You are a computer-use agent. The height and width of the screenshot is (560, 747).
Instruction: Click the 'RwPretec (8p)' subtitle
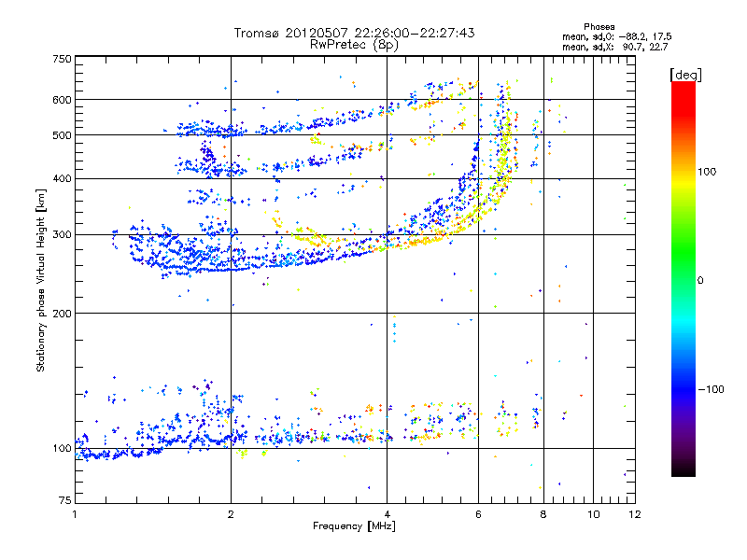pos(354,45)
